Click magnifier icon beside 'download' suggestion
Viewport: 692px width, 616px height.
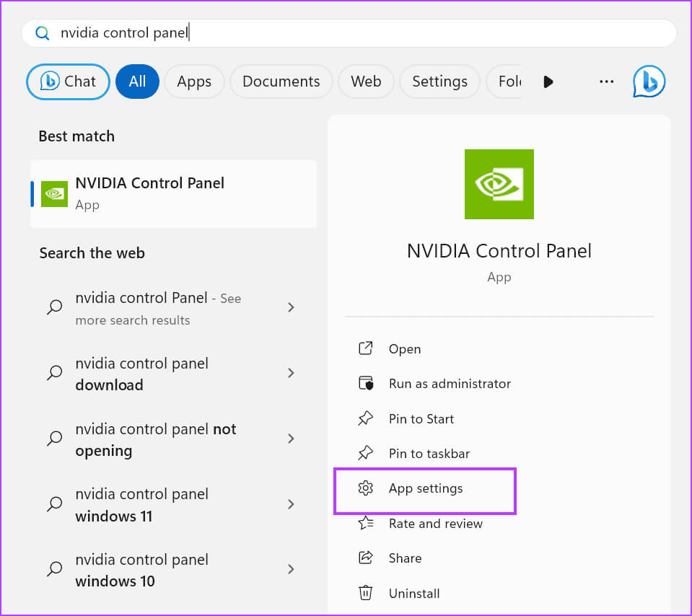tap(55, 373)
